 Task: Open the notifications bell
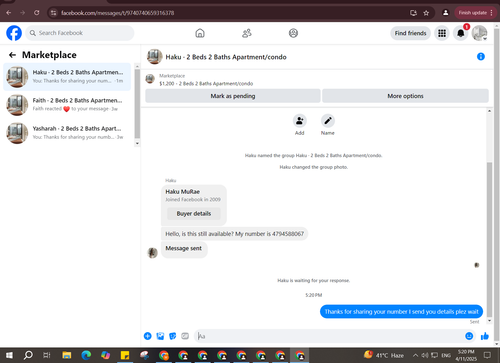tap(461, 33)
